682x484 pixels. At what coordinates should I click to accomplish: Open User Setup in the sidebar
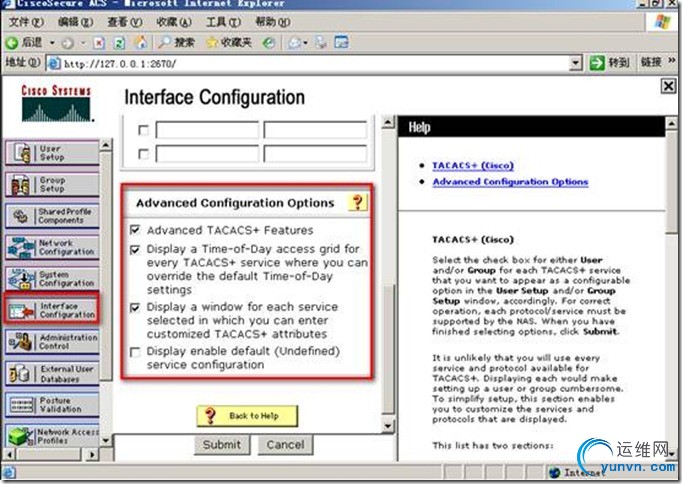(53, 153)
